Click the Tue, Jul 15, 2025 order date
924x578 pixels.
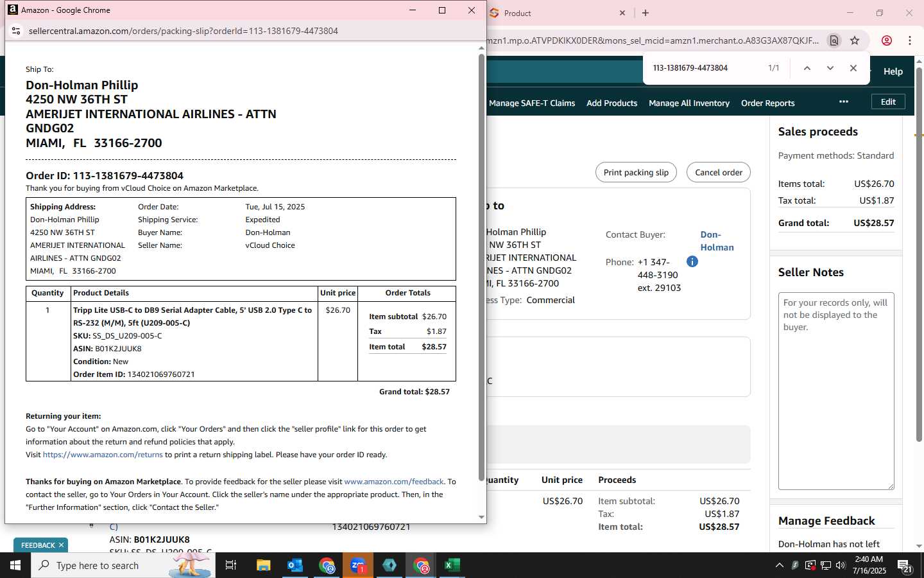275,207
